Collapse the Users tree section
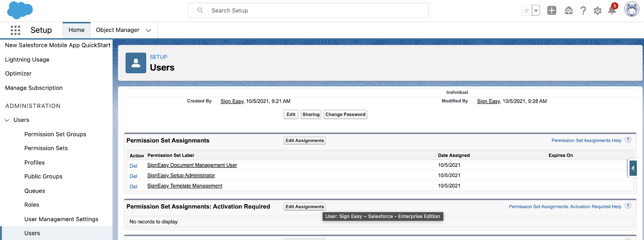Viewport: 644px width, 240px height. [7, 120]
